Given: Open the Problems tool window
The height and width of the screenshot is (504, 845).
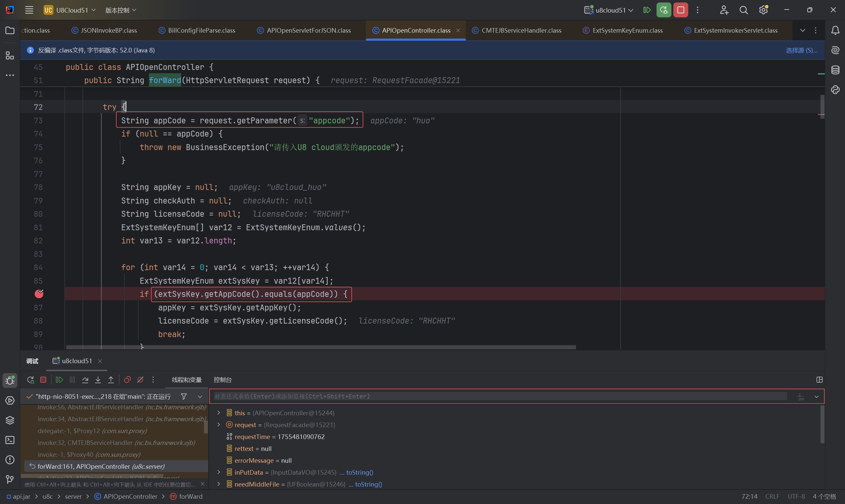Looking at the screenshot, I should (10, 460).
